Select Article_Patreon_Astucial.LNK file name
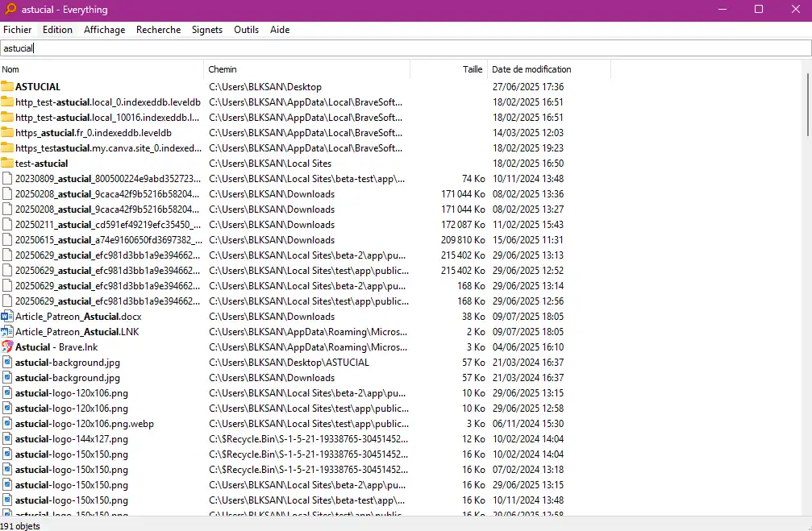The width and height of the screenshot is (812, 531). 77,332
